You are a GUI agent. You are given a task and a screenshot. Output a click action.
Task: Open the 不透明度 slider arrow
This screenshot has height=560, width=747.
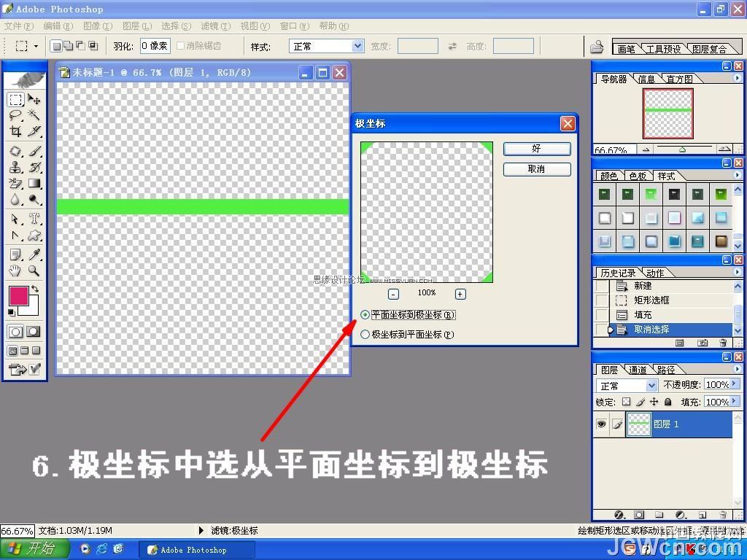pyautogui.click(x=735, y=384)
